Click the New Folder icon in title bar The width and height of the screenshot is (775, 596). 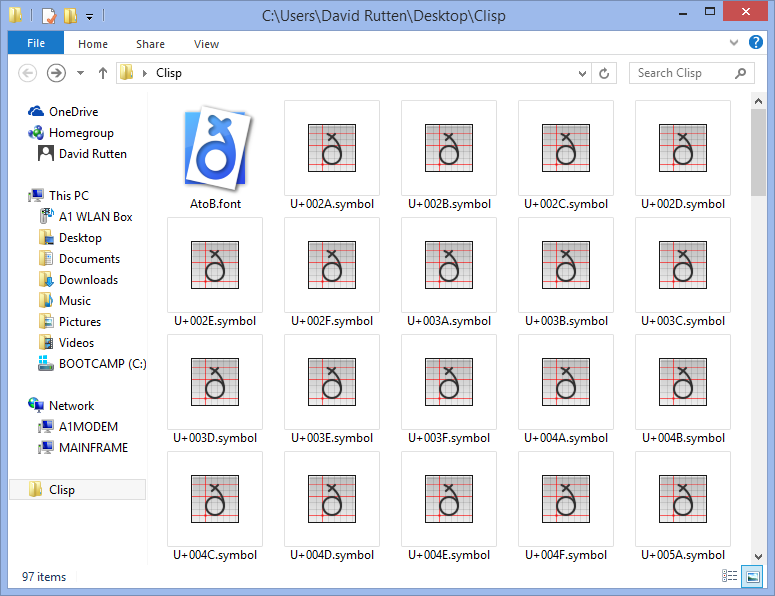tap(69, 15)
